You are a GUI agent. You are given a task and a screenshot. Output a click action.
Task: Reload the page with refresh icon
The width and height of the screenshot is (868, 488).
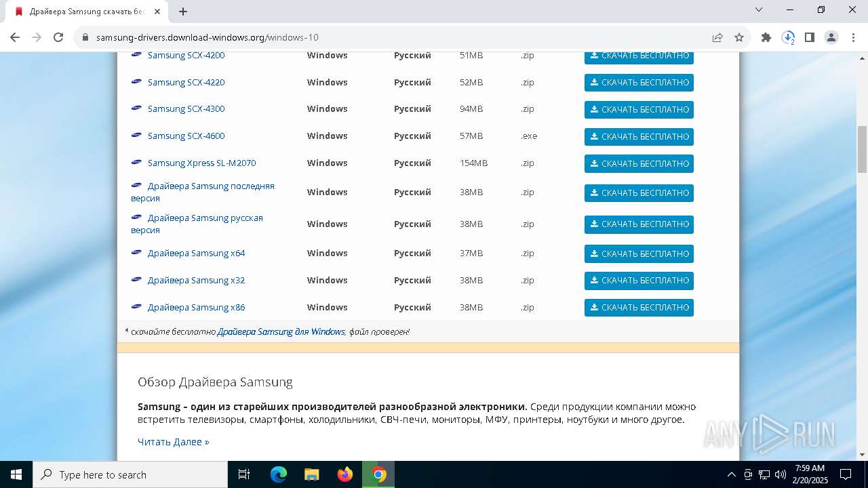58,37
